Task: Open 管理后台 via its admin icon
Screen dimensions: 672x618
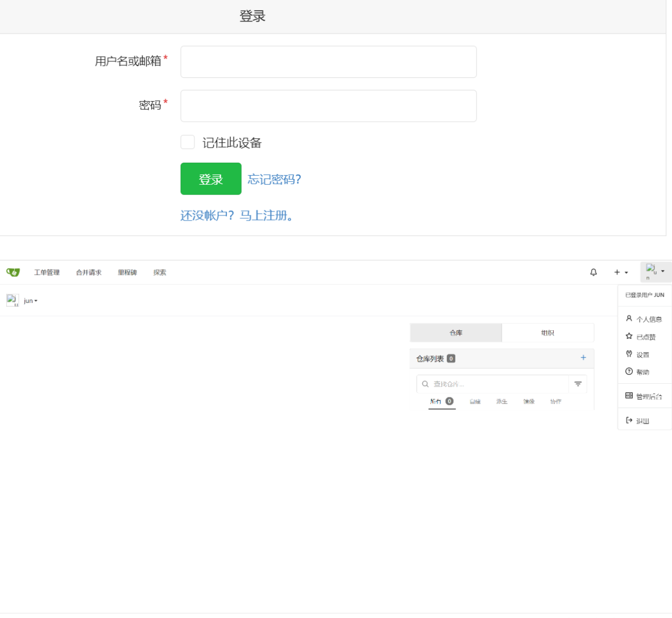Action: tap(629, 395)
